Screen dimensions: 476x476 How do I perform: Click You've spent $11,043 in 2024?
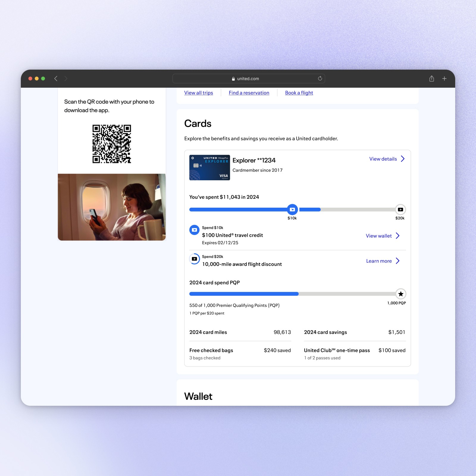224,197
